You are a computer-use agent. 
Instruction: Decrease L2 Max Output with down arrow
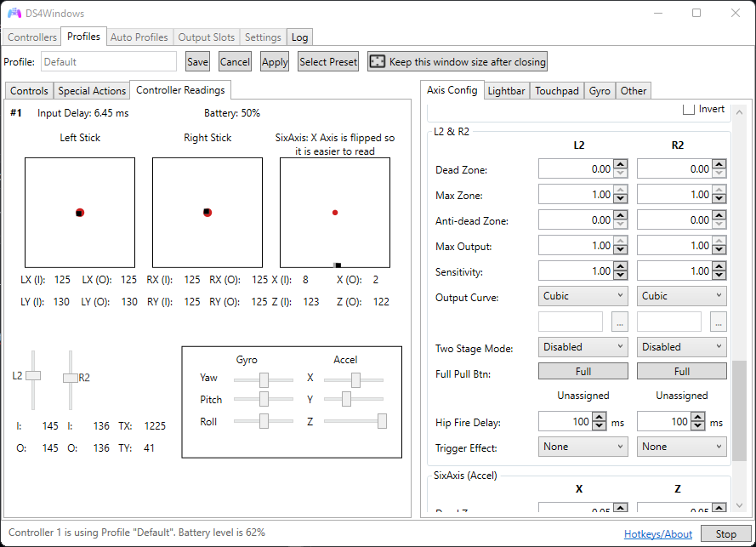621,250
